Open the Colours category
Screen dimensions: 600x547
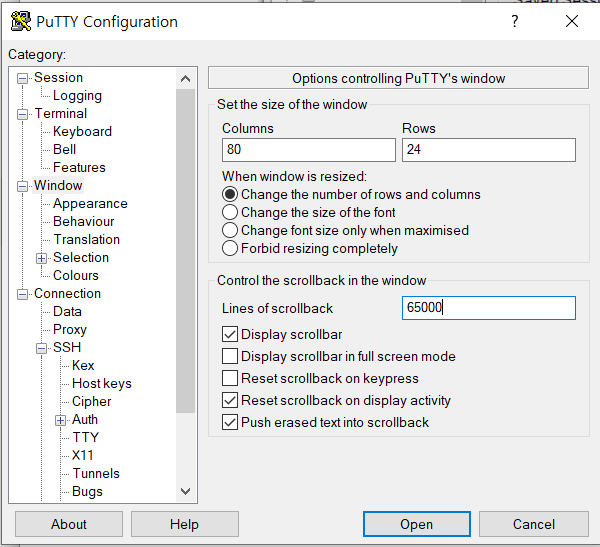coord(76,275)
